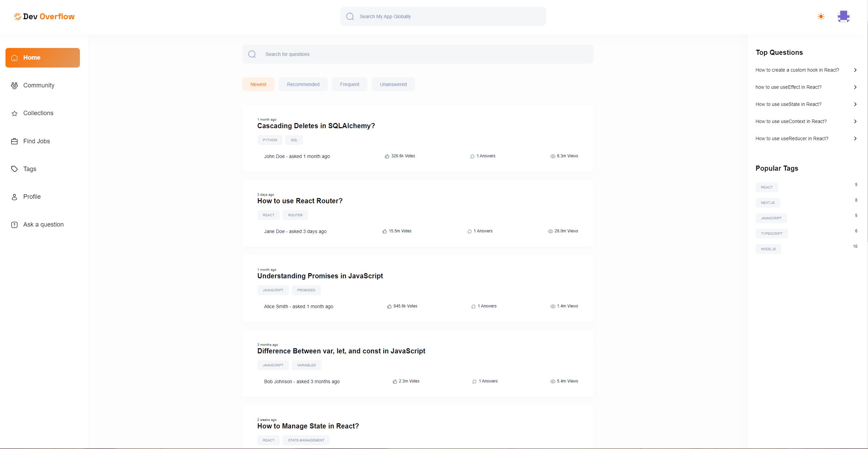Click chevron next to useEffect question

(855, 87)
